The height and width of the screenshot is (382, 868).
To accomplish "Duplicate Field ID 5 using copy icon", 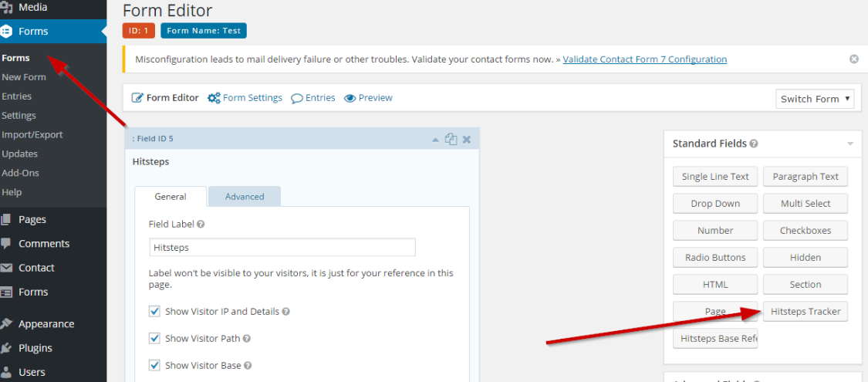I will coord(451,139).
